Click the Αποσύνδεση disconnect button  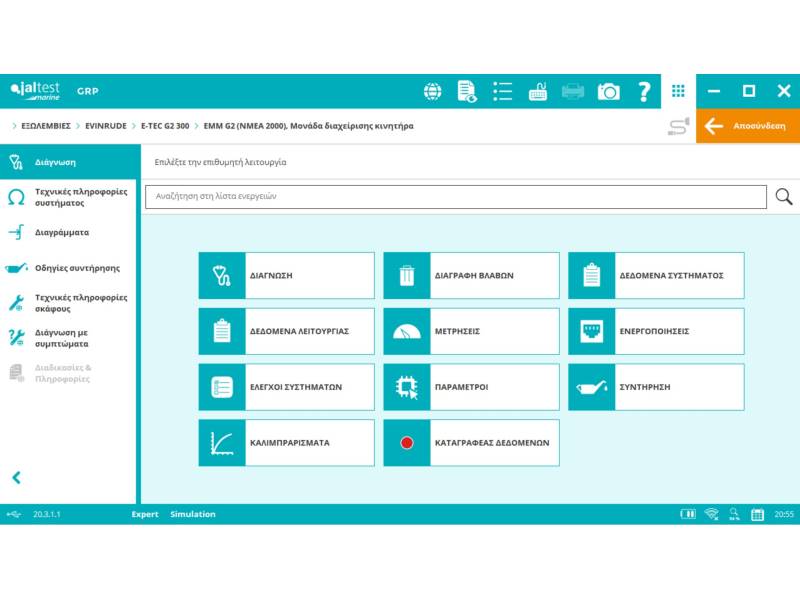(748, 126)
